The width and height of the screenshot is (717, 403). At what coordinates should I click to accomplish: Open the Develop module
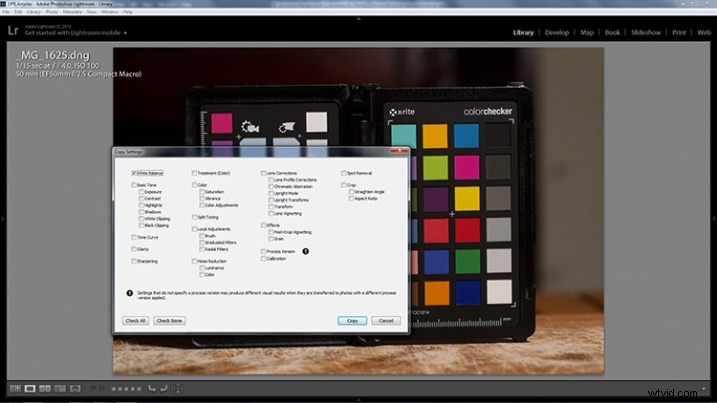[x=556, y=32]
